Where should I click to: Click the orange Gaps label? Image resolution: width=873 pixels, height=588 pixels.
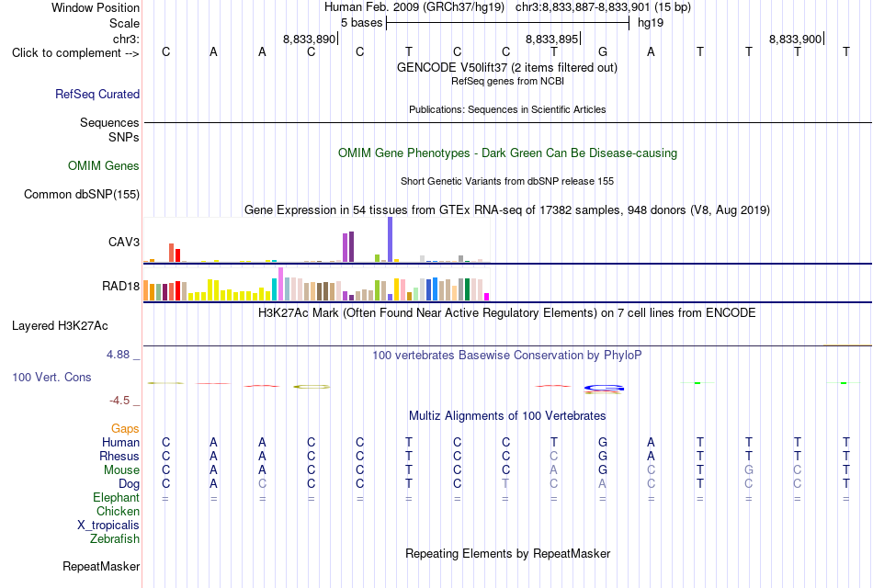(125, 428)
